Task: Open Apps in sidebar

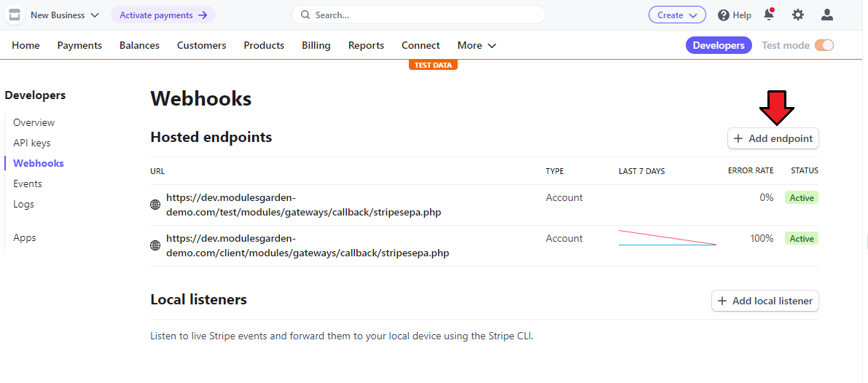Action: click(x=24, y=237)
